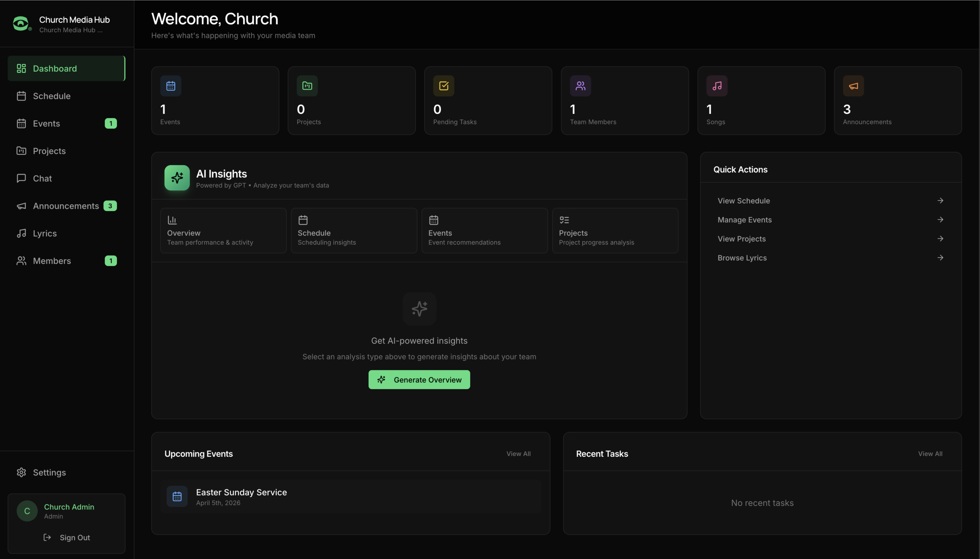980x559 pixels.
Task: Click the Events badge showing 1
Action: click(111, 123)
